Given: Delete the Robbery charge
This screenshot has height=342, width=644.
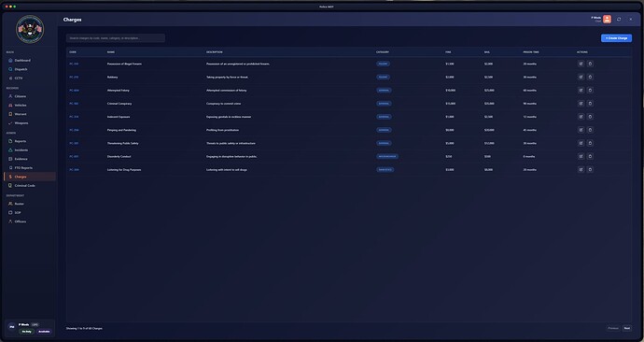Looking at the screenshot, I should coord(590,77).
